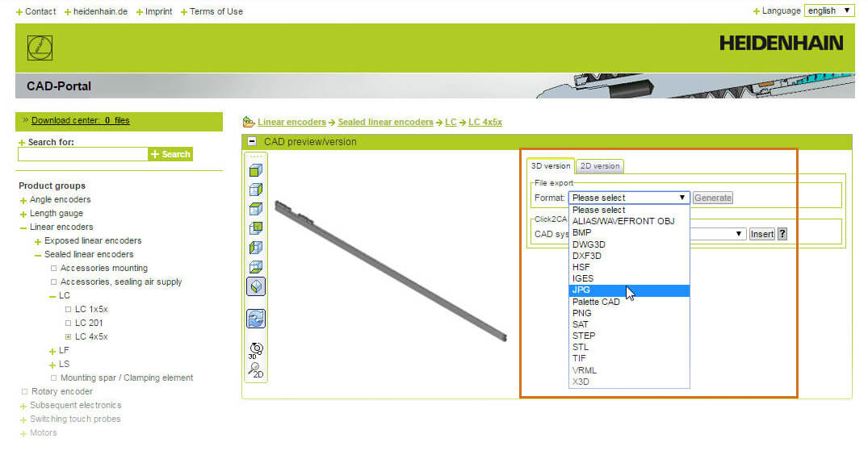Expand the LS subgroup
Screen dimensions: 868x459
click(x=52, y=365)
